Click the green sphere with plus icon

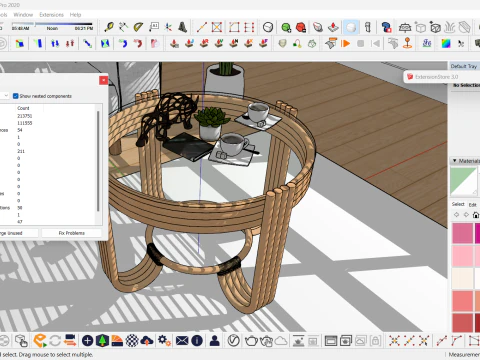click(x=286, y=27)
